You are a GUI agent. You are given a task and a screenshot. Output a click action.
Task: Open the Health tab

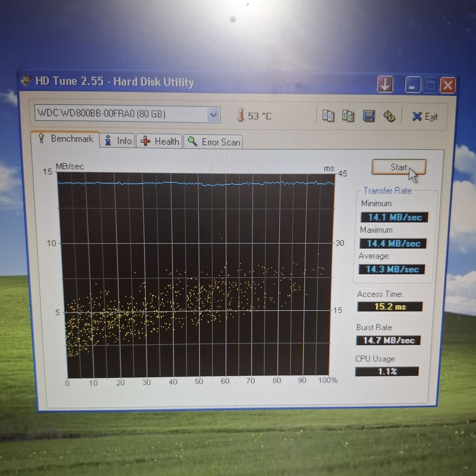160,141
